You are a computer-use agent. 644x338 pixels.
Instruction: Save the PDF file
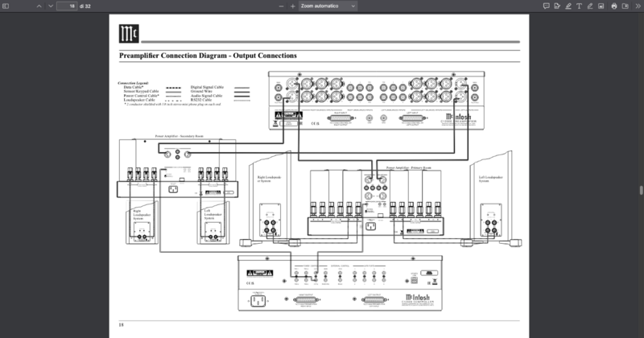click(625, 6)
